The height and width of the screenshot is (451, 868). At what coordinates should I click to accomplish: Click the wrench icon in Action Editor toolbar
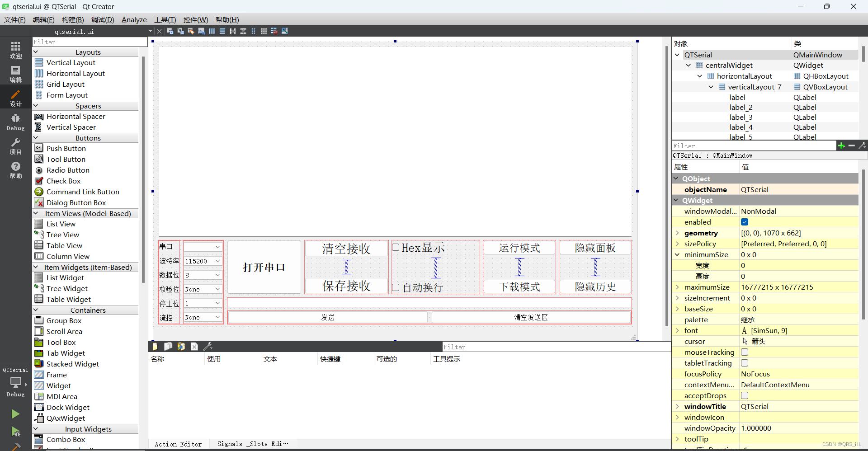pos(208,347)
